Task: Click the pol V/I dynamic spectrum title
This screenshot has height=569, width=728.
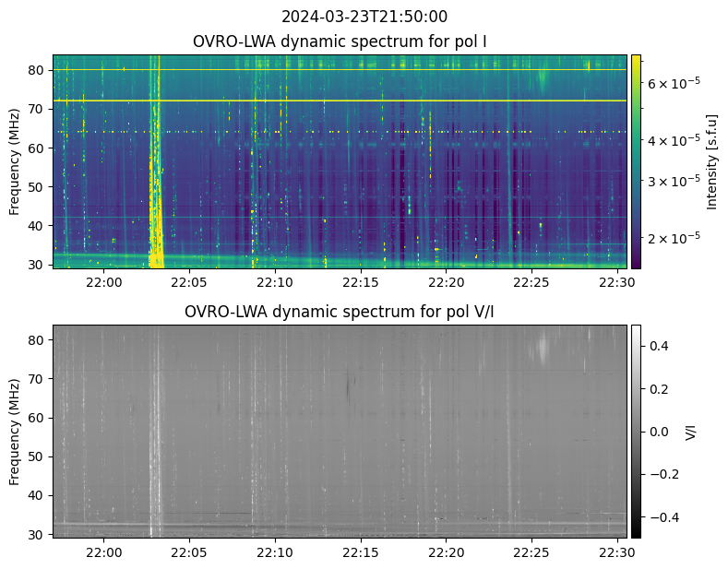Action: tap(340, 312)
